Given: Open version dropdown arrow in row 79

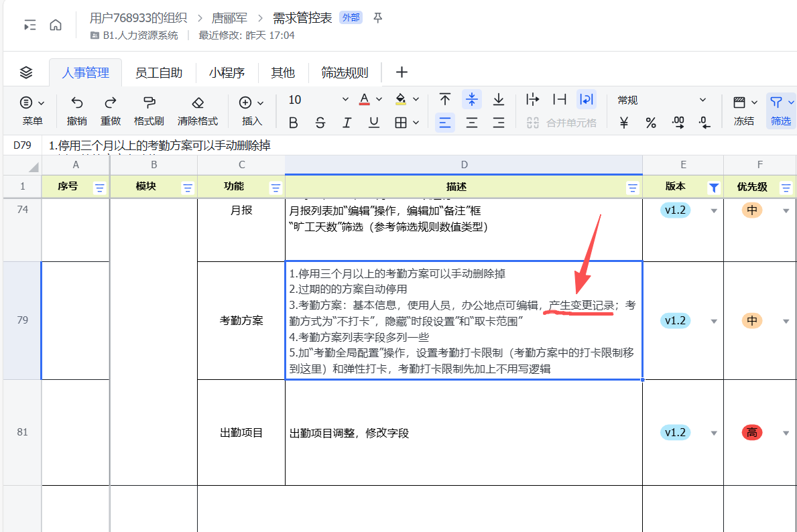Looking at the screenshot, I should tap(714, 321).
